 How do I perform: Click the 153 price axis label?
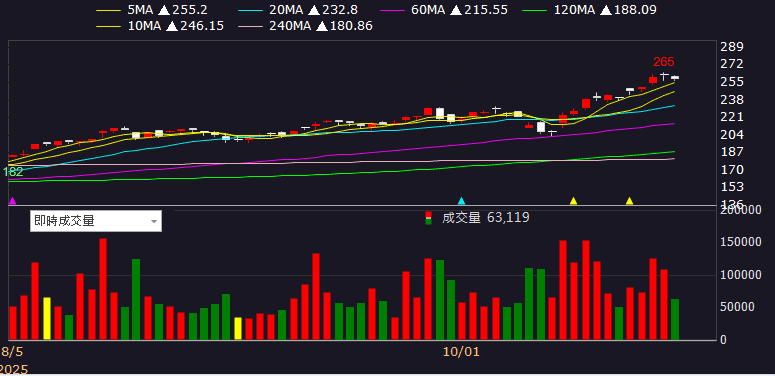point(732,187)
